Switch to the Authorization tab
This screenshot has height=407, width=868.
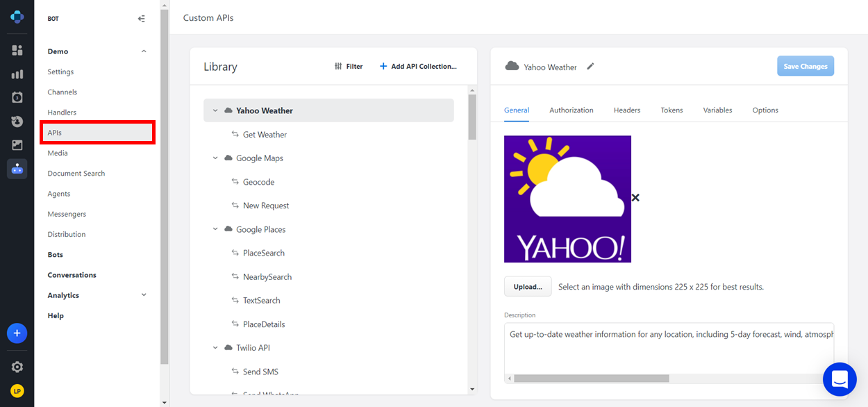[571, 110]
